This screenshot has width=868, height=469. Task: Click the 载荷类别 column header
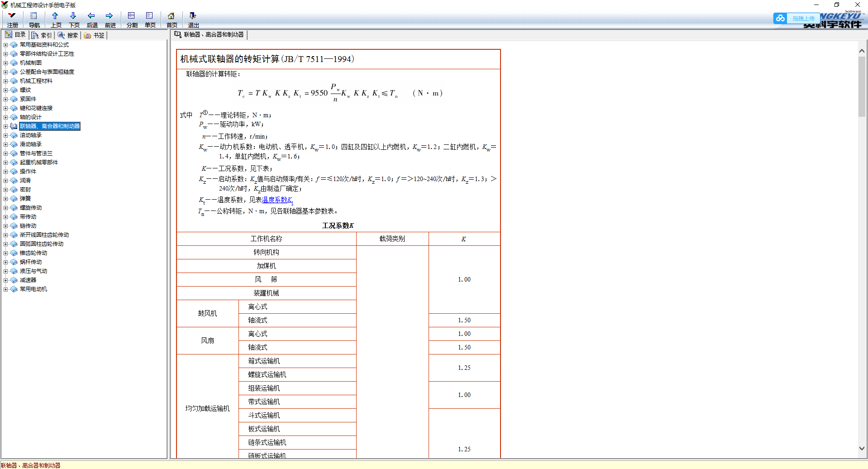pos(392,239)
